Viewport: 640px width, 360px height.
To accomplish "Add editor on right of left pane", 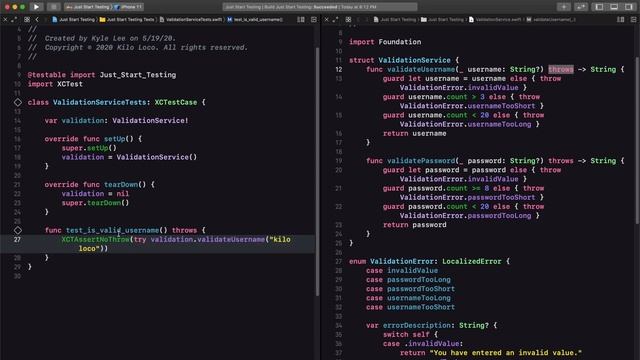I will coord(313,19).
